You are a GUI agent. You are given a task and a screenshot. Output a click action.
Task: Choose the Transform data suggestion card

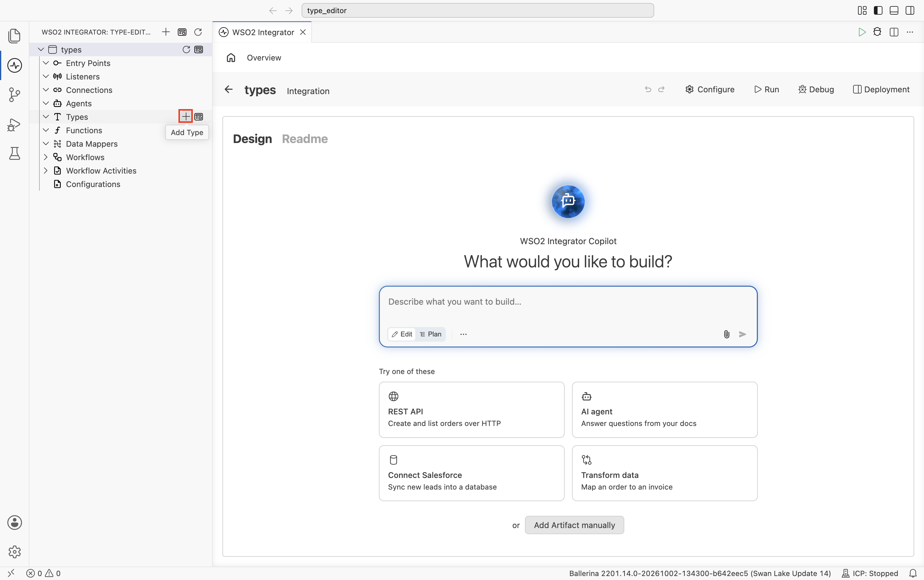[x=664, y=473]
